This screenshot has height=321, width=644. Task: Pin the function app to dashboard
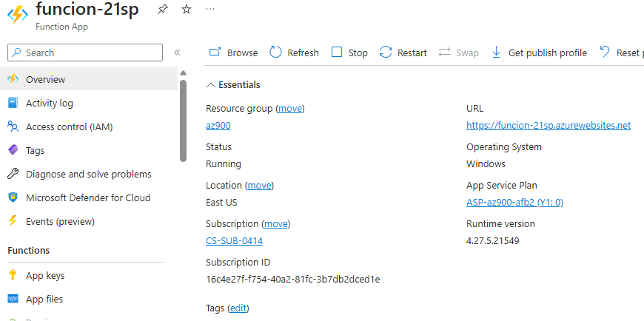coord(162,10)
